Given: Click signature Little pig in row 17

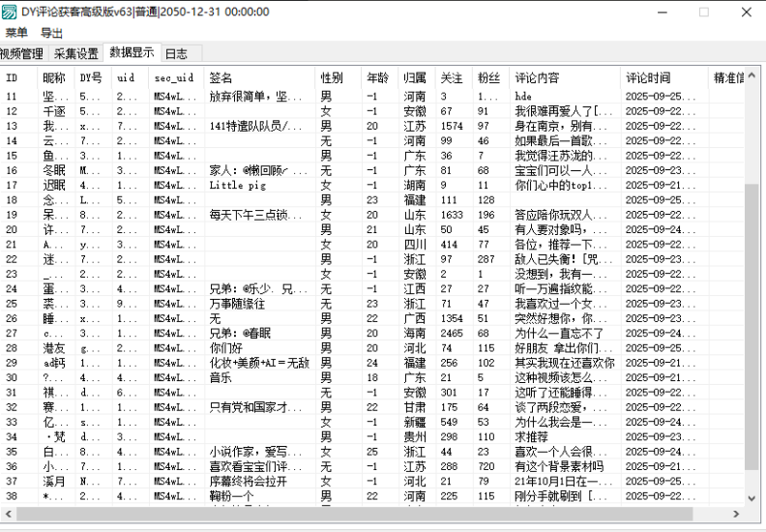Looking at the screenshot, I should click(237, 185).
